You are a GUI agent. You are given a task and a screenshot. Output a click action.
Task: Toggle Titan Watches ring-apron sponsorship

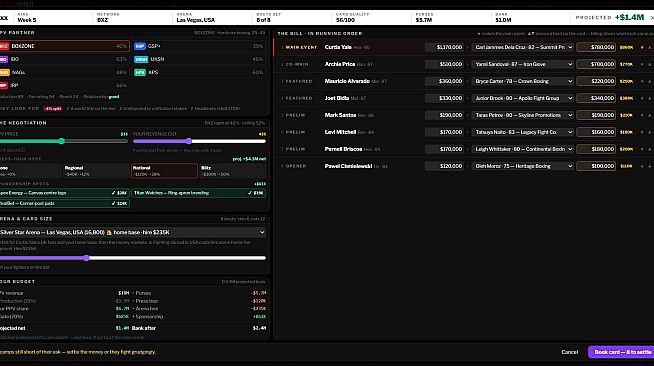tap(199, 193)
